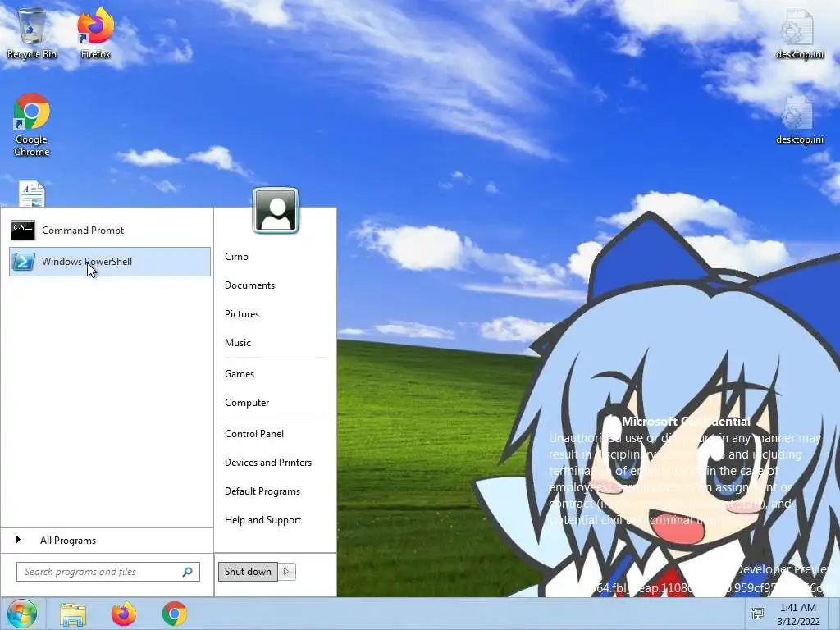Click the search magnifier icon
Image resolution: width=840 pixels, height=630 pixels.
188,572
